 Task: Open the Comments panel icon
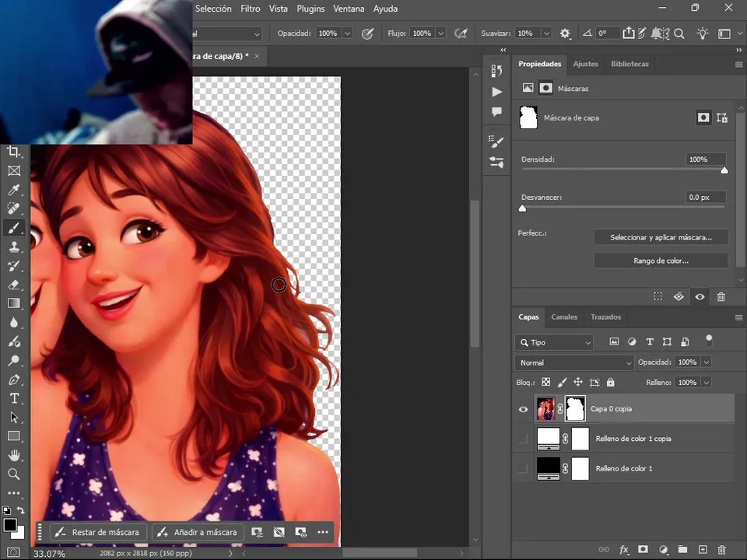coord(496,112)
